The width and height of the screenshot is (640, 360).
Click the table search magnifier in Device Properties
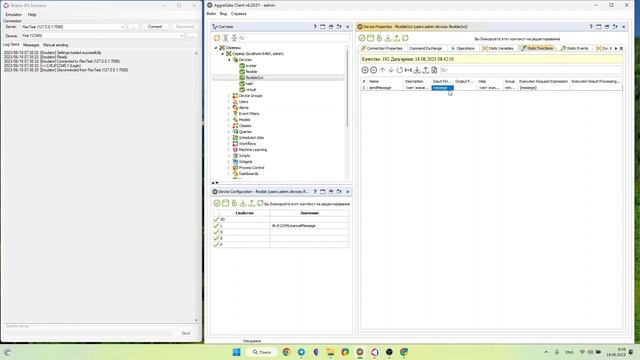(444, 70)
